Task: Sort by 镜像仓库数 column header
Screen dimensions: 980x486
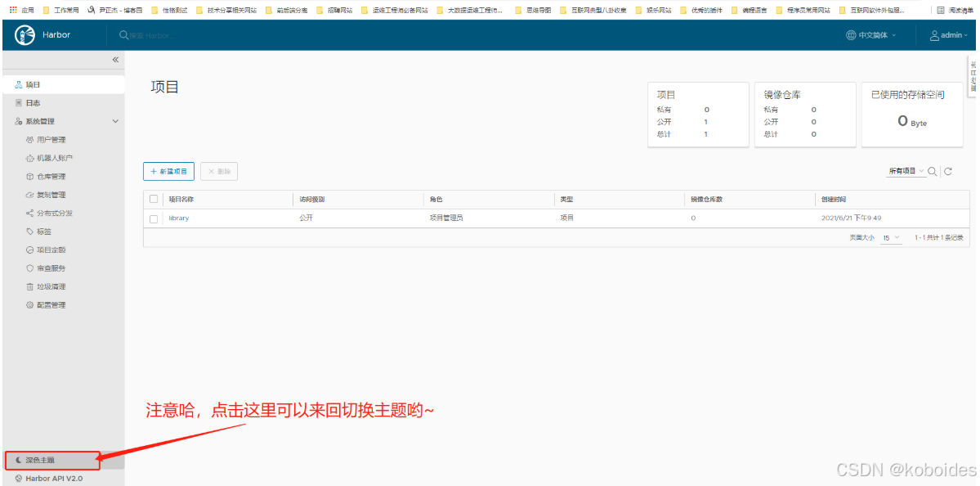Action: [707, 200]
